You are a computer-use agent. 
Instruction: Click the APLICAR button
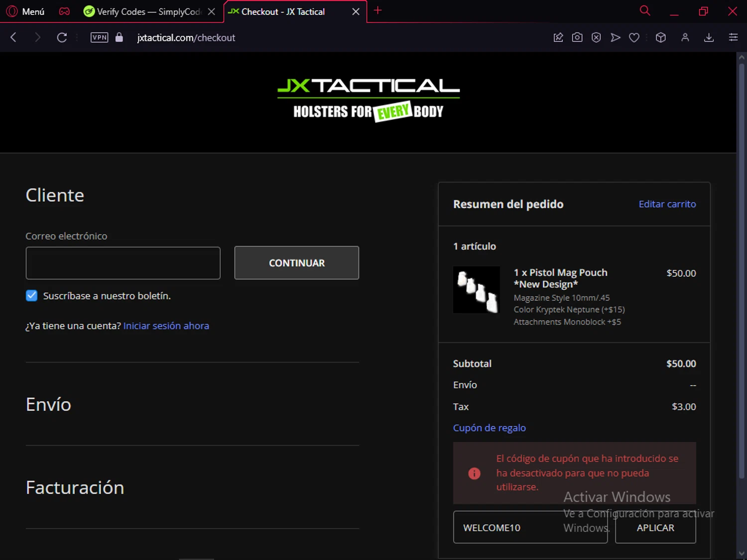click(x=655, y=527)
